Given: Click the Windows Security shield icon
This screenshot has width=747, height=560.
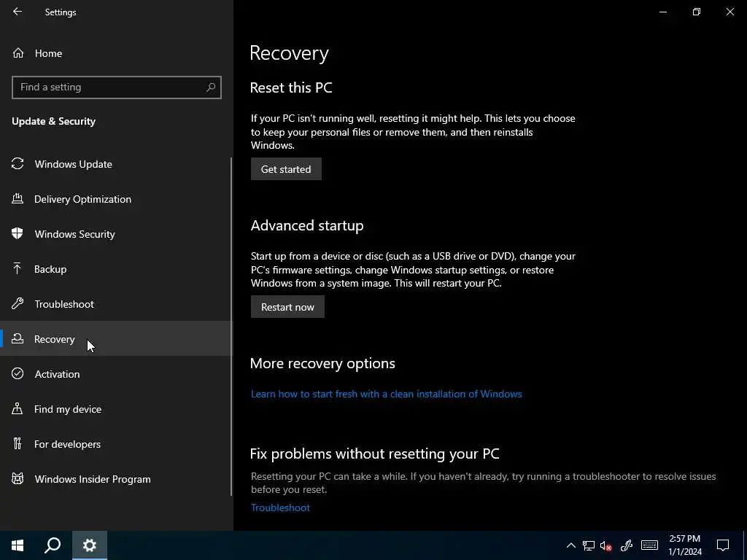Looking at the screenshot, I should click(18, 233).
